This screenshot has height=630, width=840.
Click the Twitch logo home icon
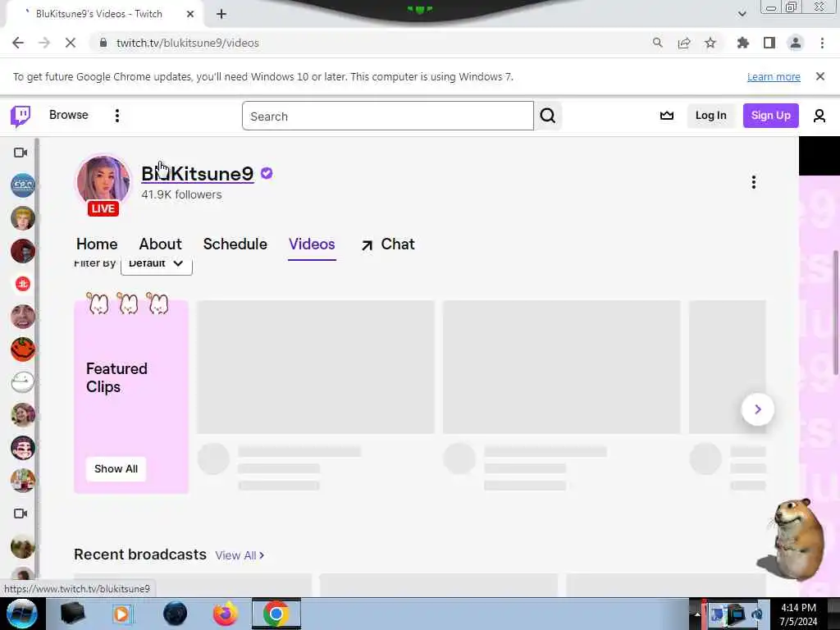21,116
